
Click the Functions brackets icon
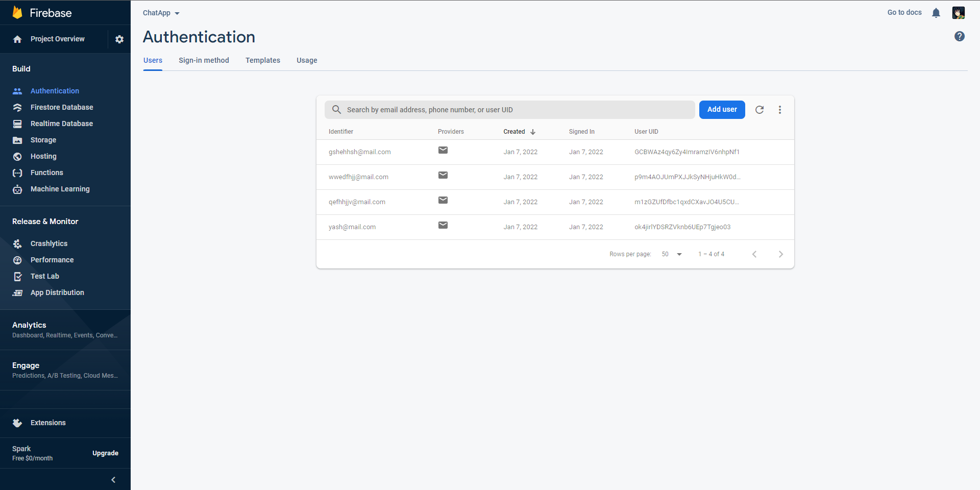coord(17,173)
